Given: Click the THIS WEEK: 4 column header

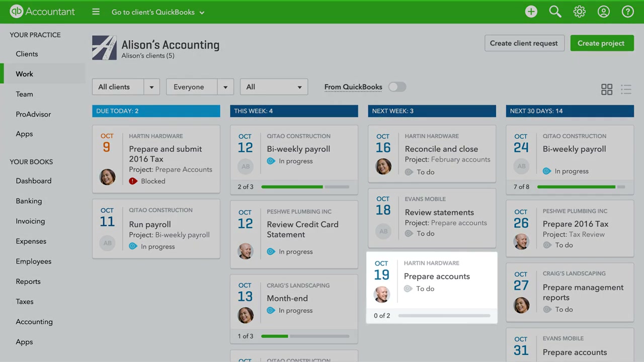Looking at the screenshot, I should click(294, 111).
